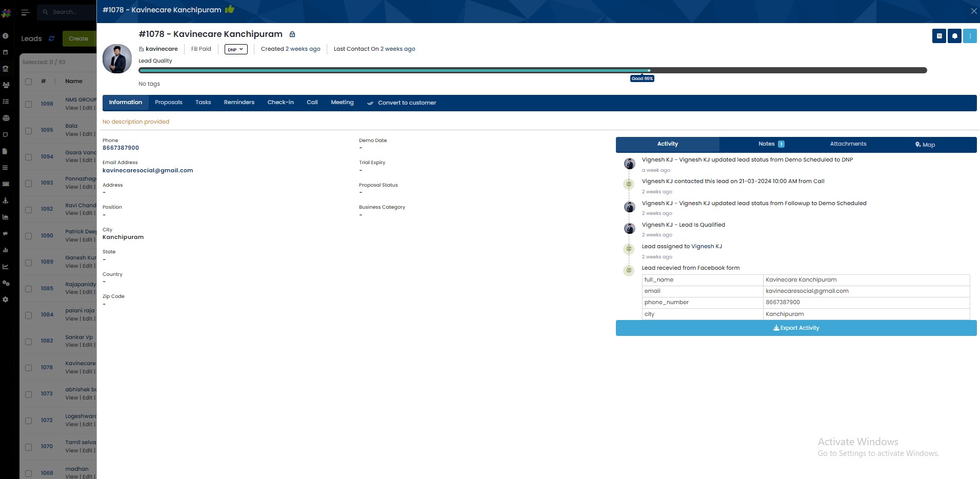Open the calendar icon in the sidebar
The width and height of the screenshot is (980, 479).
[6, 52]
